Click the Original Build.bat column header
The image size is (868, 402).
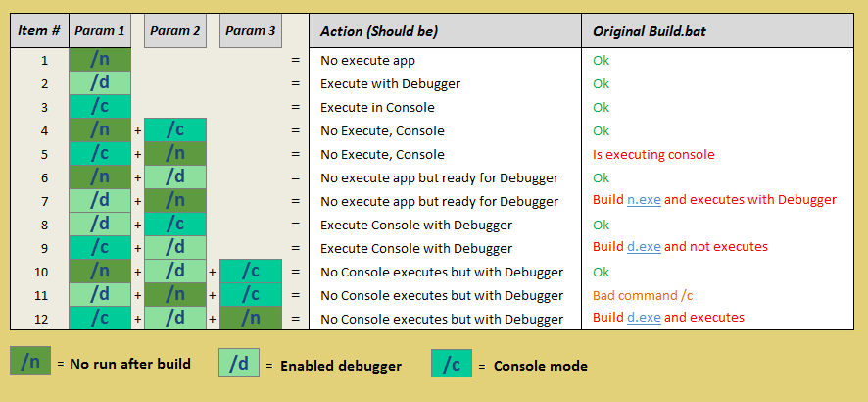pyautogui.click(x=650, y=31)
